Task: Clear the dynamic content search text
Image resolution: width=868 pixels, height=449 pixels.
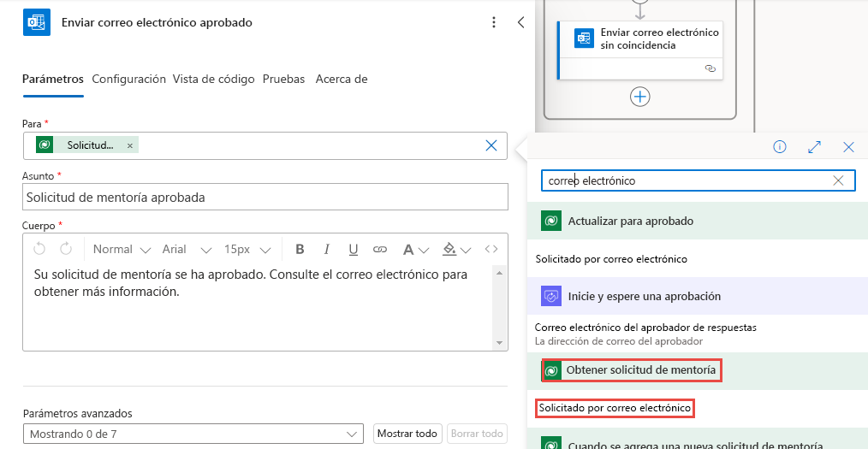Action: tap(838, 180)
